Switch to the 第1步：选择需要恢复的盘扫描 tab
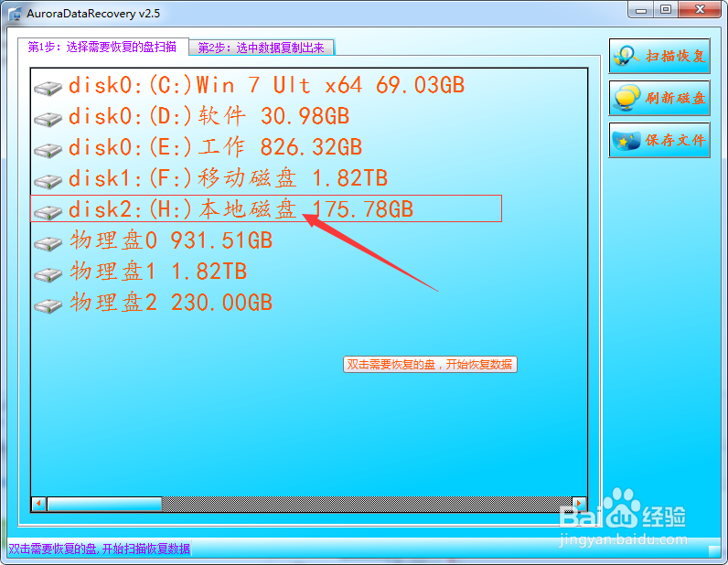Screen dimensions: 728x565 102,47
